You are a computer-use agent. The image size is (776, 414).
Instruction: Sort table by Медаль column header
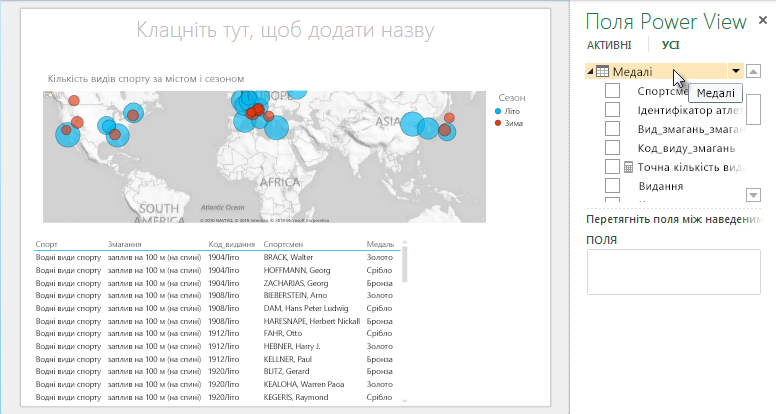[380, 244]
